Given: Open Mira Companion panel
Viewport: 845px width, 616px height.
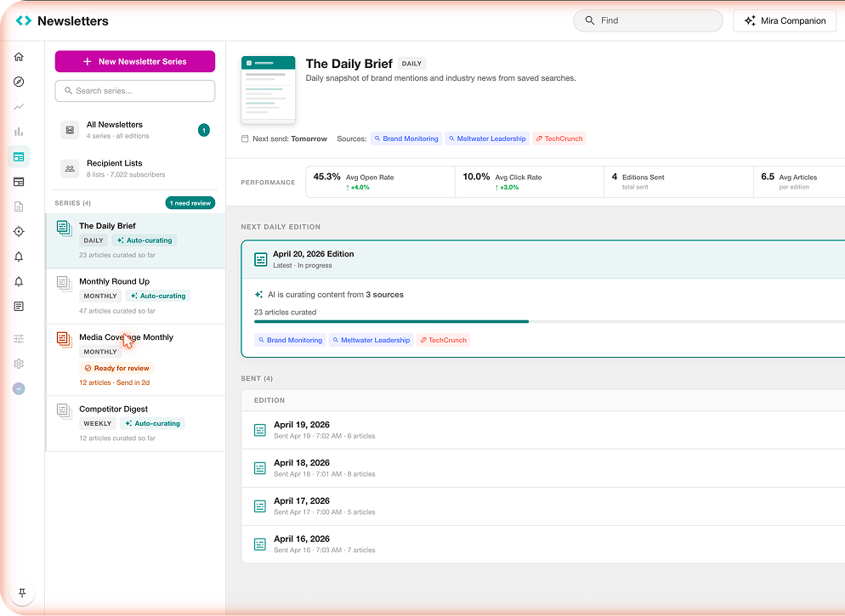Looking at the screenshot, I should point(785,20).
